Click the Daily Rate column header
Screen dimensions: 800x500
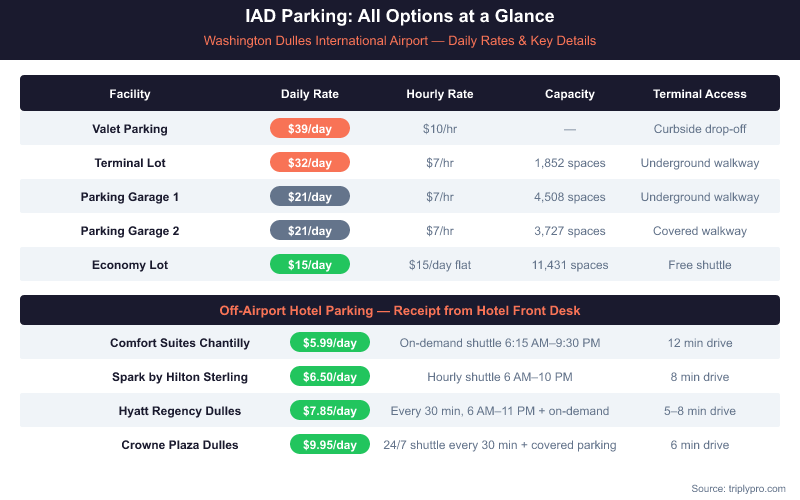309,94
